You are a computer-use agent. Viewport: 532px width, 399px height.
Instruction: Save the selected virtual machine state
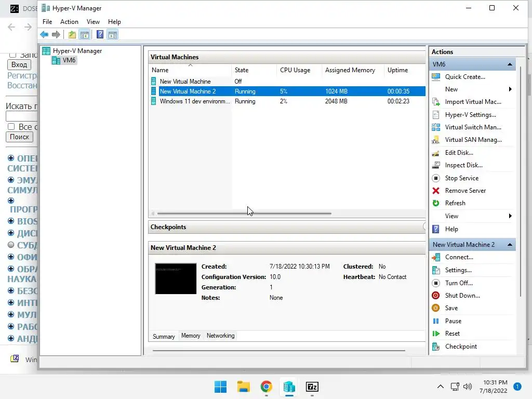[451, 308]
